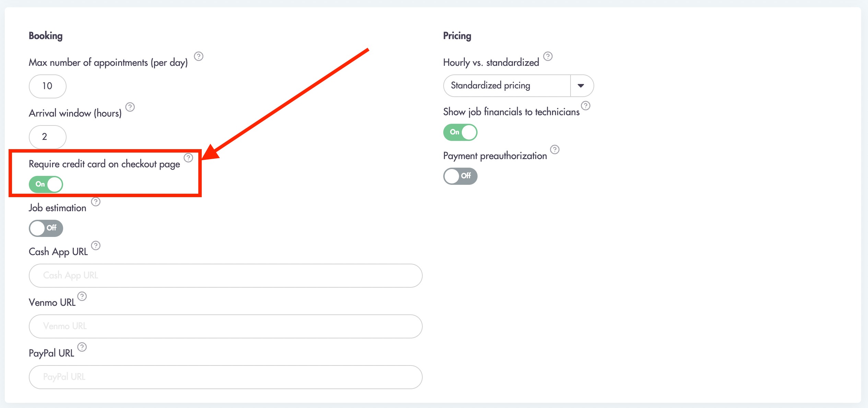Select the Venmo URL text field
Image resolution: width=868 pixels, height=408 pixels.
226,326
